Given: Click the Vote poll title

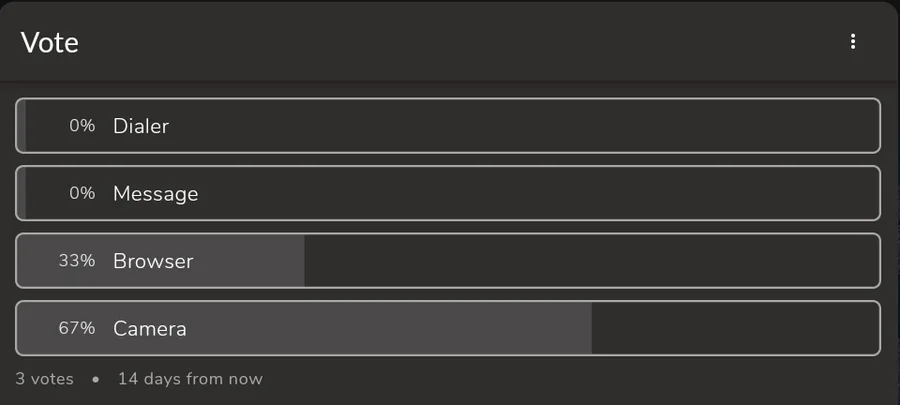Looking at the screenshot, I should click(x=50, y=42).
